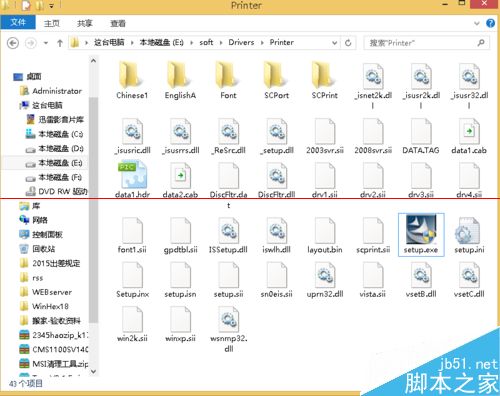Open 回收站 in navigation pane
The width and height of the screenshot is (500, 396).
(x=37, y=249)
